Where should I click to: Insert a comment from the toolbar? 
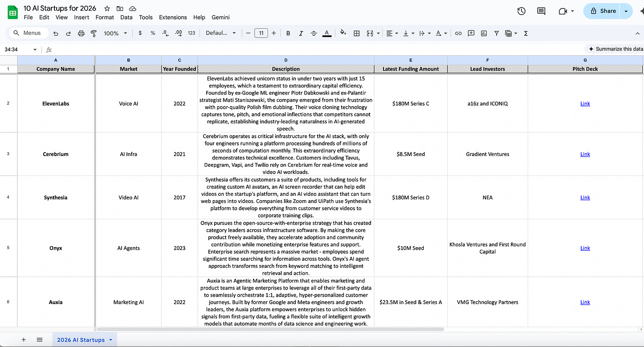tap(471, 33)
